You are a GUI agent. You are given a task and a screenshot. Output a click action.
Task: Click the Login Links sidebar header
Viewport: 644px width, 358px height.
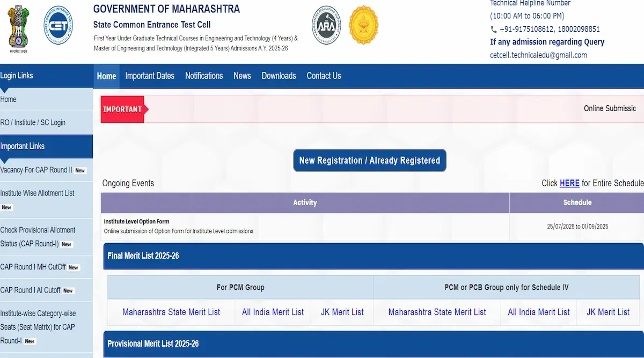click(46, 76)
